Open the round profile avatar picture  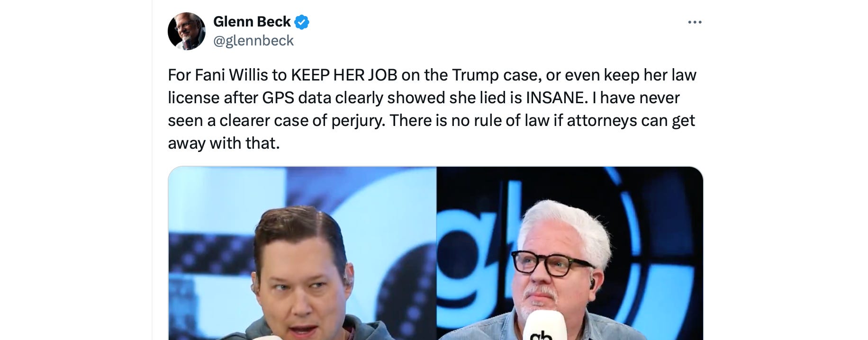coord(187,31)
